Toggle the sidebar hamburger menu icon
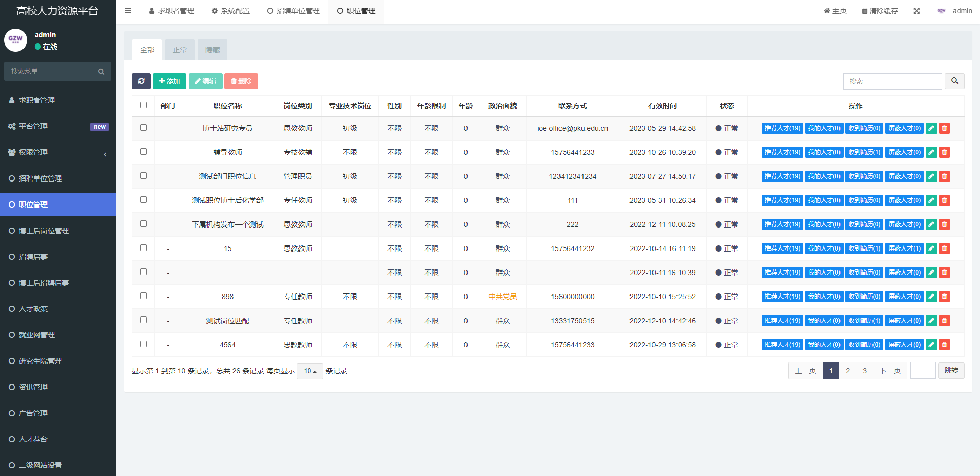The height and width of the screenshot is (476, 980). (x=128, y=11)
